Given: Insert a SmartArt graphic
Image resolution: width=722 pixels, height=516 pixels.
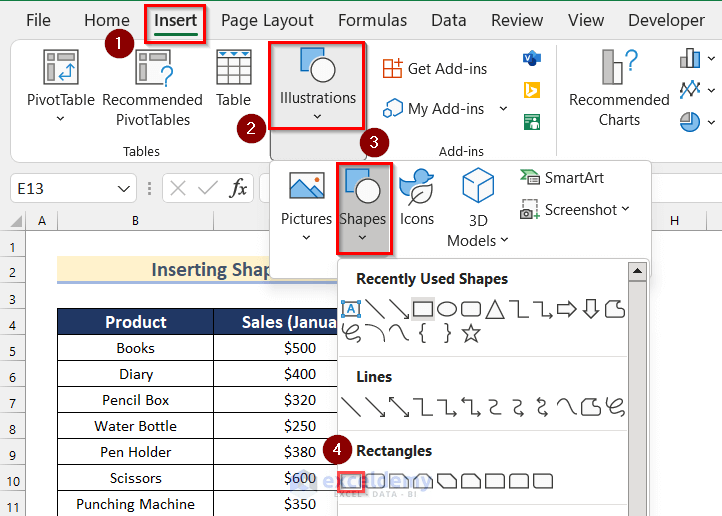Looking at the screenshot, I should 562,178.
